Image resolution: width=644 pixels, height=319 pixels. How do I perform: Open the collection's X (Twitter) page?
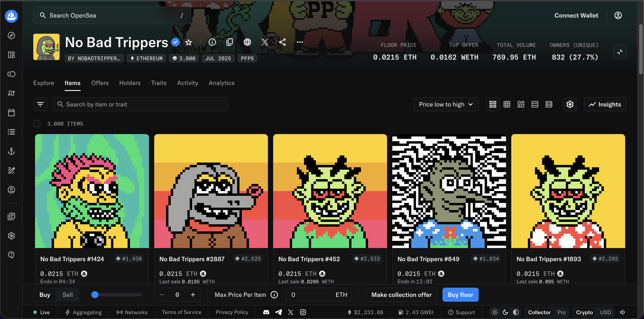tap(265, 42)
